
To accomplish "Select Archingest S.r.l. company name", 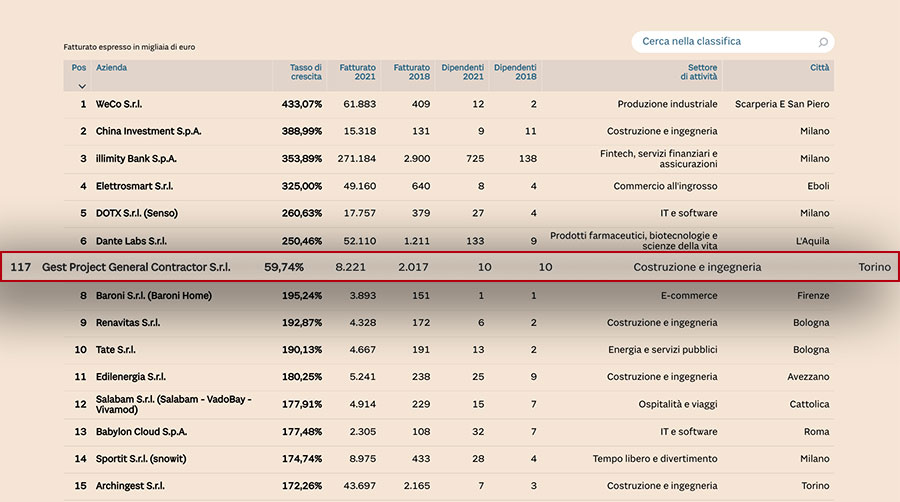I will tap(130, 486).
